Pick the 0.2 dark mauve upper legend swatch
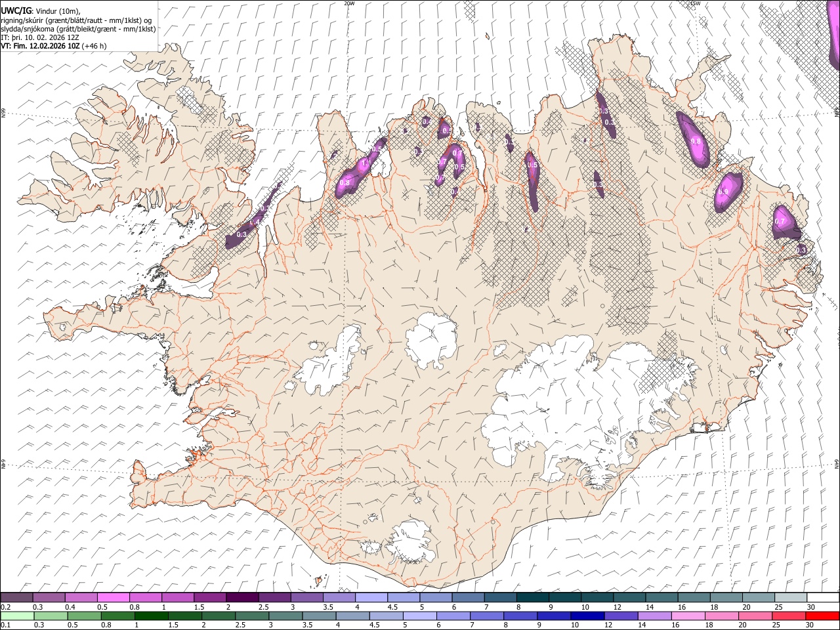Viewport: 840px width, 630px height. point(16,598)
